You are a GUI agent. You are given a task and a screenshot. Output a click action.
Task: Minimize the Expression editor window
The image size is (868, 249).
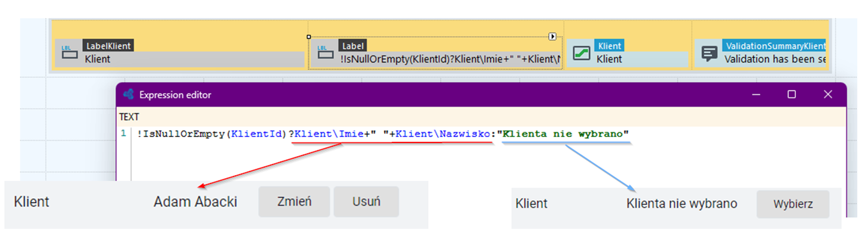pyautogui.click(x=756, y=94)
